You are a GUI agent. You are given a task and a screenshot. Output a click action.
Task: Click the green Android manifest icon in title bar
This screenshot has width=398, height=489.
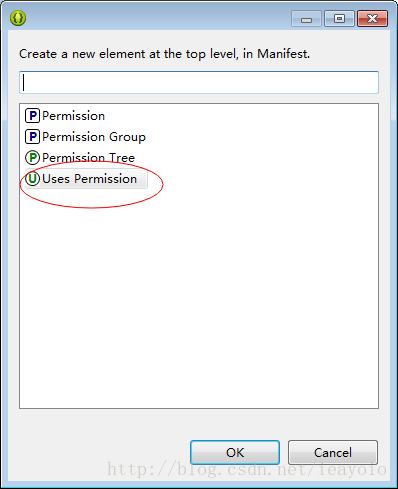(18, 18)
